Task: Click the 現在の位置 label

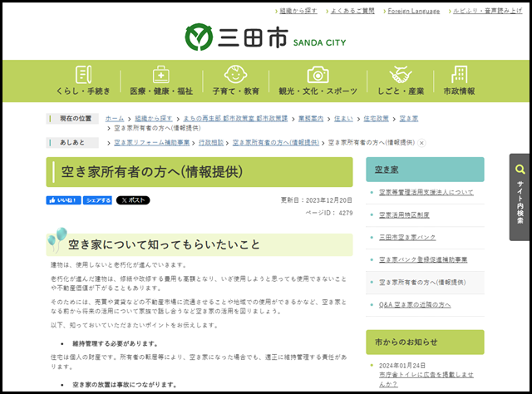Action: click(x=76, y=118)
